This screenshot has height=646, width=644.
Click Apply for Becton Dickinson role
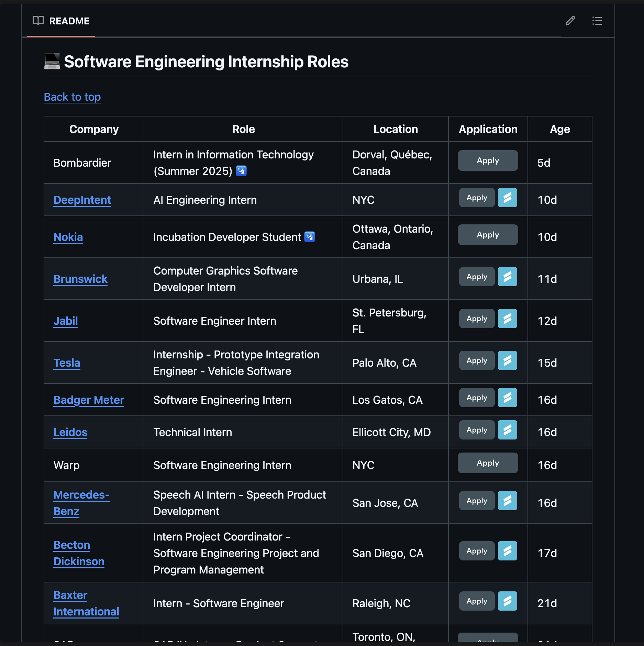pyautogui.click(x=477, y=551)
